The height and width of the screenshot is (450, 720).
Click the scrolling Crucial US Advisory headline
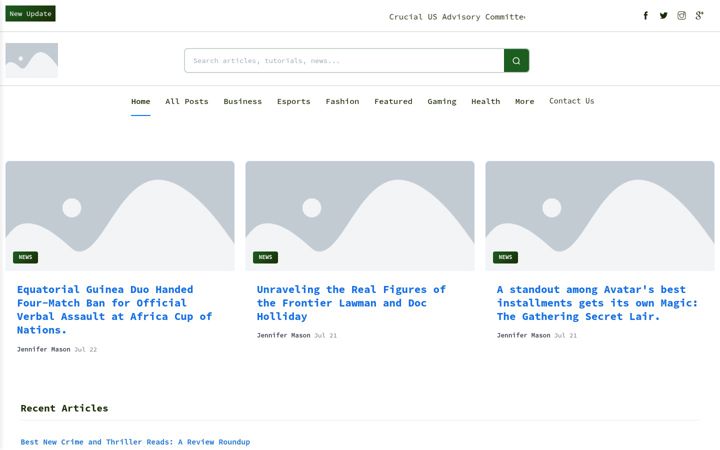pos(457,17)
